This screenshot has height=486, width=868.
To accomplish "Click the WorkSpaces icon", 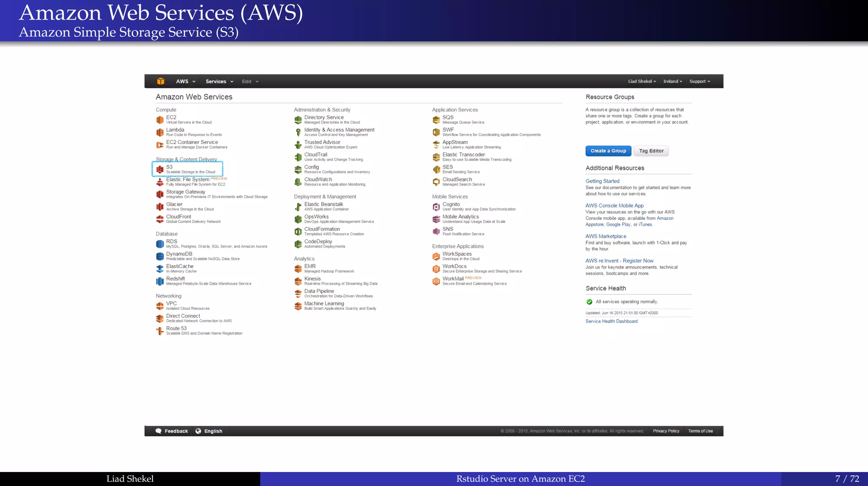I will 436,256.
